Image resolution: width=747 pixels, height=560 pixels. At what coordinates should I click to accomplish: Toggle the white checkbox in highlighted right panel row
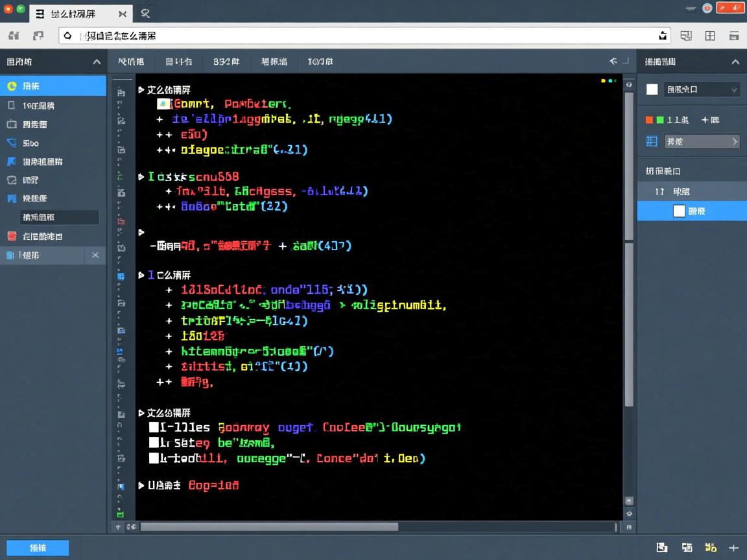tap(679, 211)
